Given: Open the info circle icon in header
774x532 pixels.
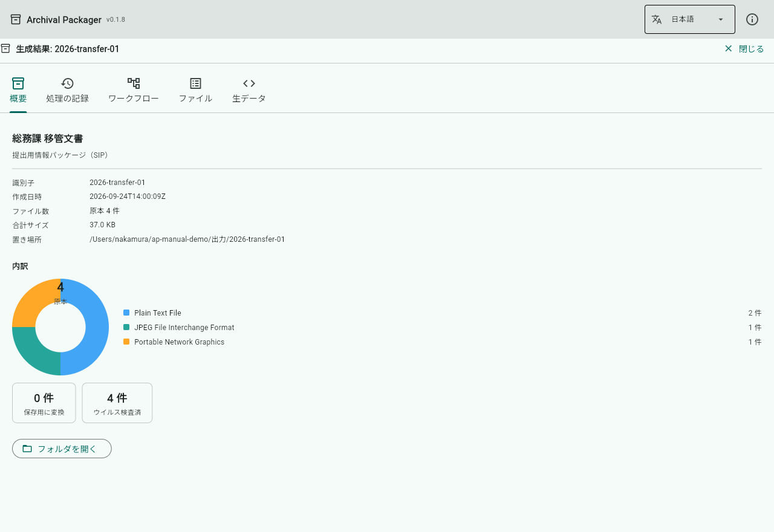Looking at the screenshot, I should click(x=752, y=19).
